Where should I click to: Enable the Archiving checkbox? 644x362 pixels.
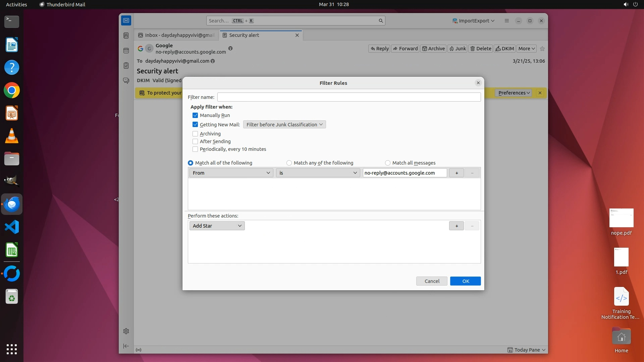coord(195,134)
